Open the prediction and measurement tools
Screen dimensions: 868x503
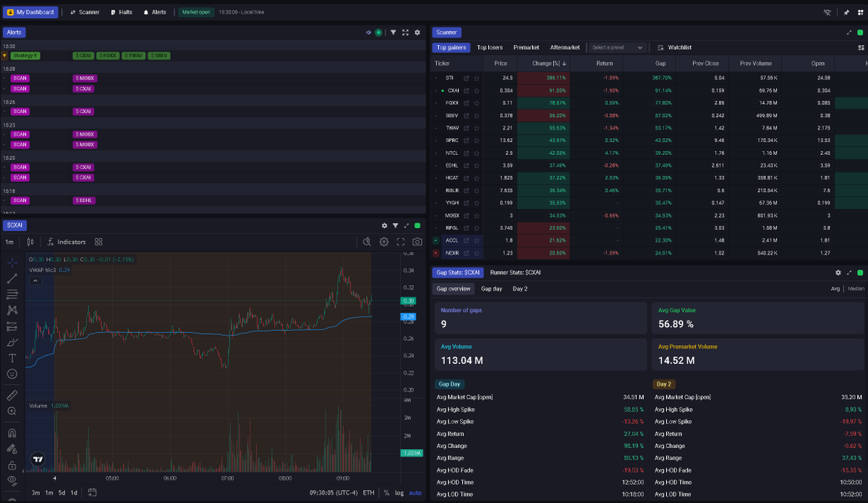(12, 326)
